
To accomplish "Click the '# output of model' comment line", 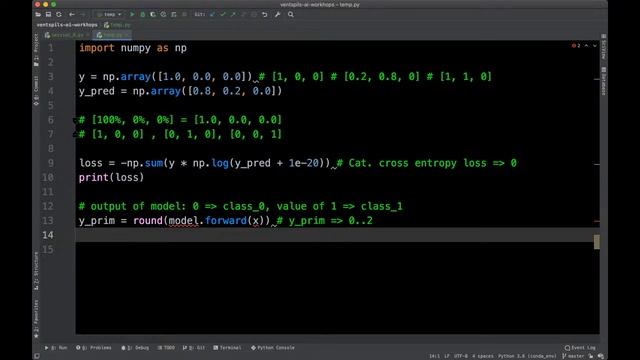I will [x=241, y=206].
